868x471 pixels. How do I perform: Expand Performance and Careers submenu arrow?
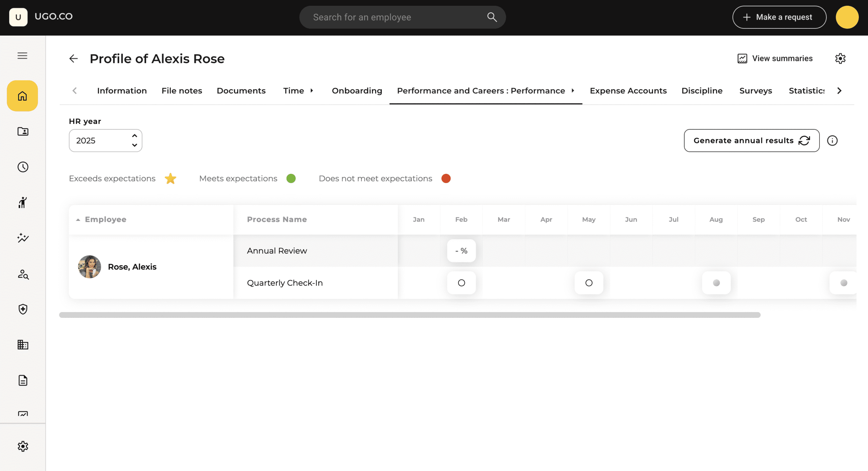573,91
